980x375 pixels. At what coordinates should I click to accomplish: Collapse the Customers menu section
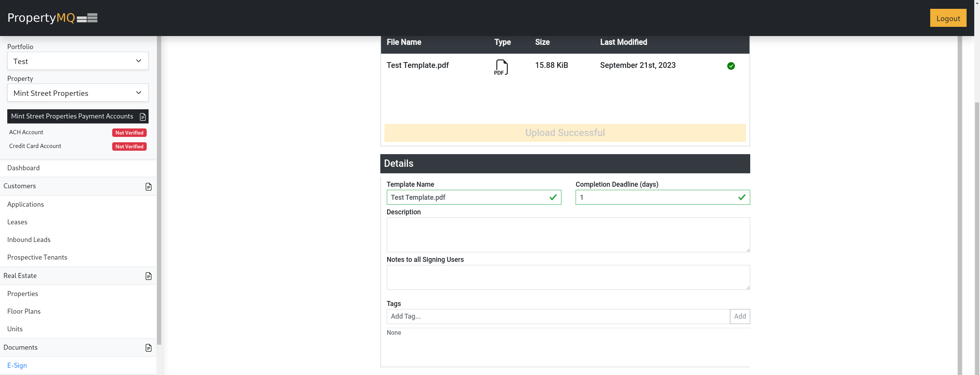click(x=20, y=186)
